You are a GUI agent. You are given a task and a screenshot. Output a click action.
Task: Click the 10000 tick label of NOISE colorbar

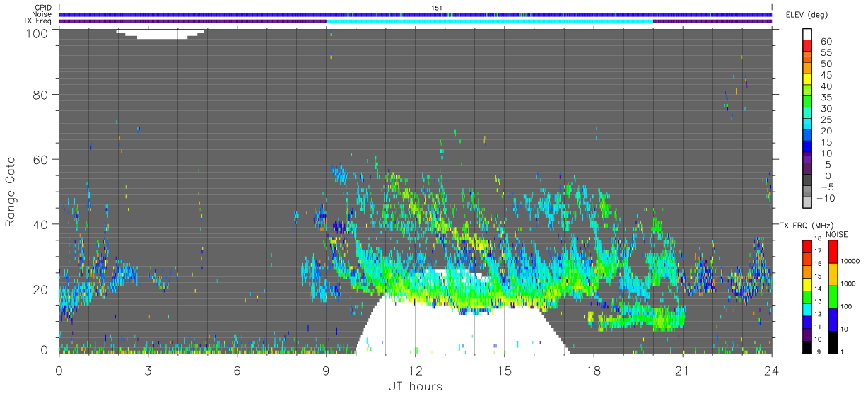tap(852, 261)
